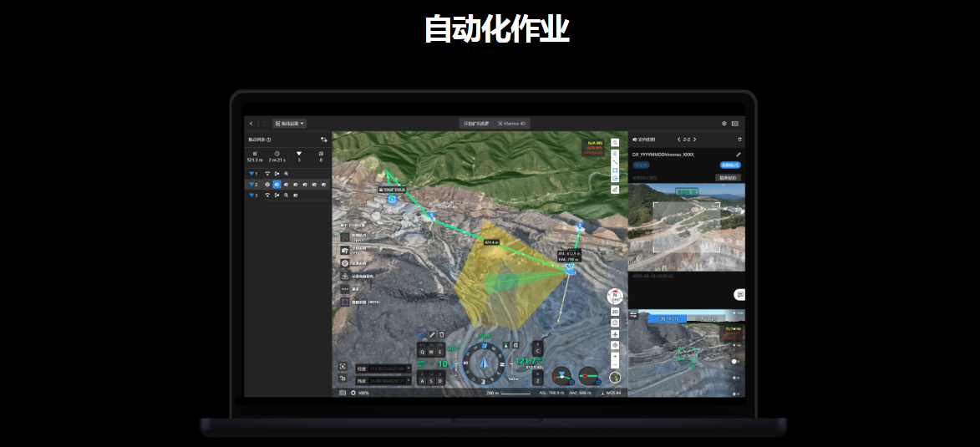Click the map search magnifier icon

[x=615, y=143]
